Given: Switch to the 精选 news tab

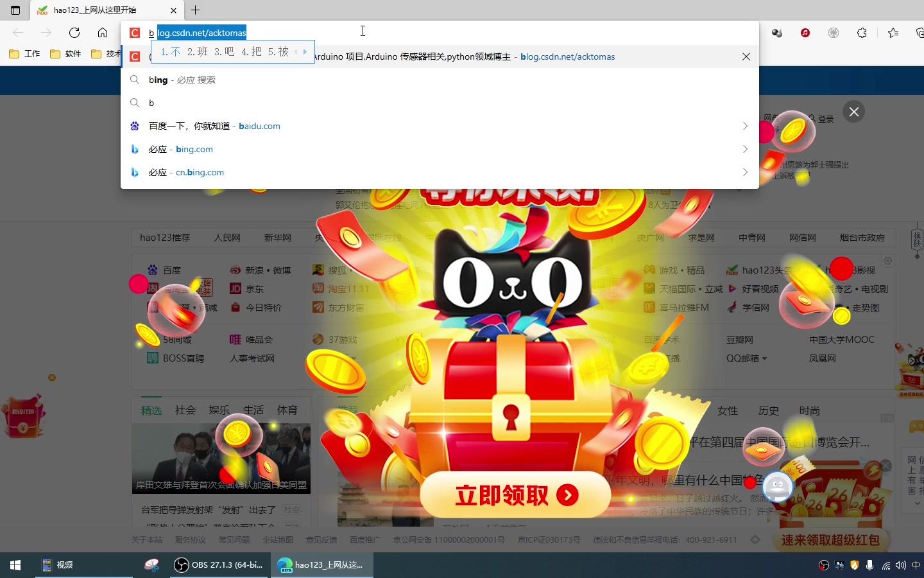Looking at the screenshot, I should [151, 410].
